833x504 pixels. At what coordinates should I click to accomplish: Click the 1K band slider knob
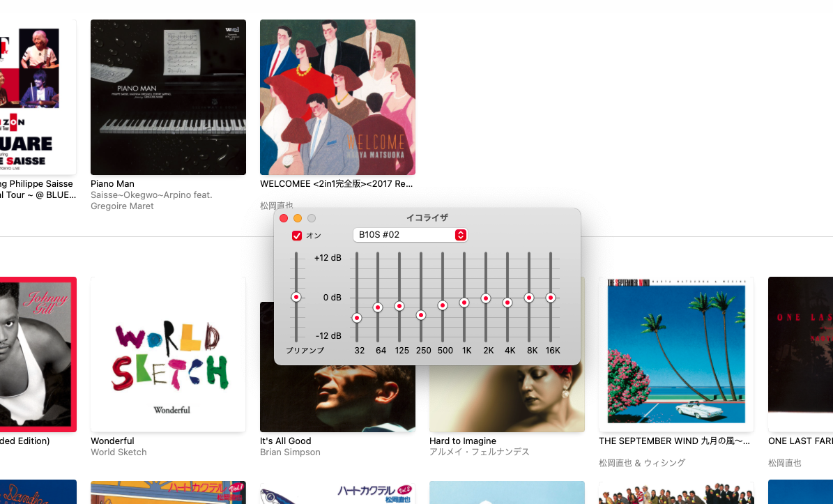click(464, 302)
